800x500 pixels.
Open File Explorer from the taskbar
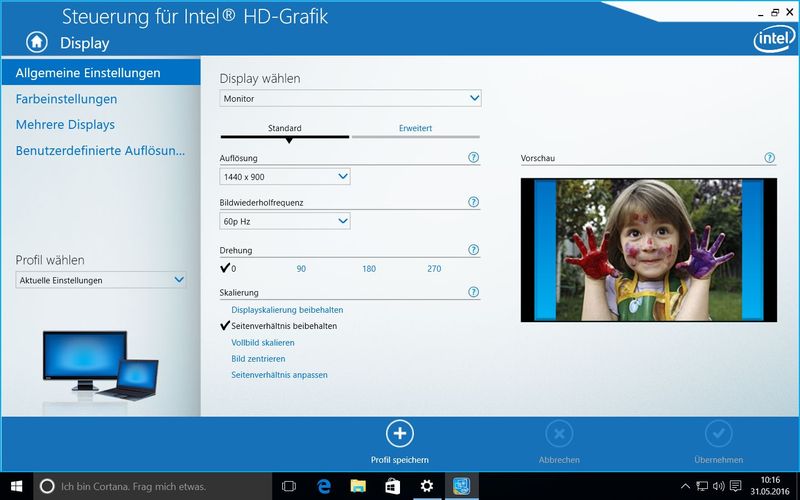click(x=358, y=486)
